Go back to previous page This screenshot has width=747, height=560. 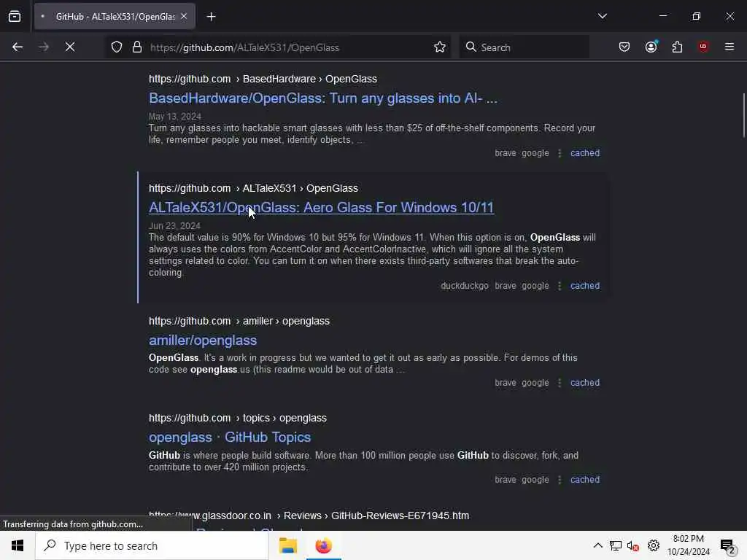point(18,47)
